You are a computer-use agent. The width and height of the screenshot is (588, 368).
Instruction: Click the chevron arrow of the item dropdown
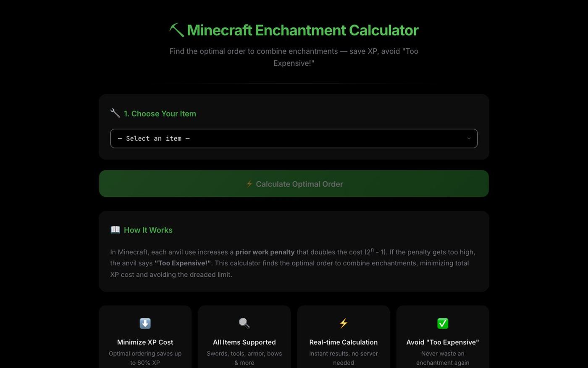click(469, 138)
